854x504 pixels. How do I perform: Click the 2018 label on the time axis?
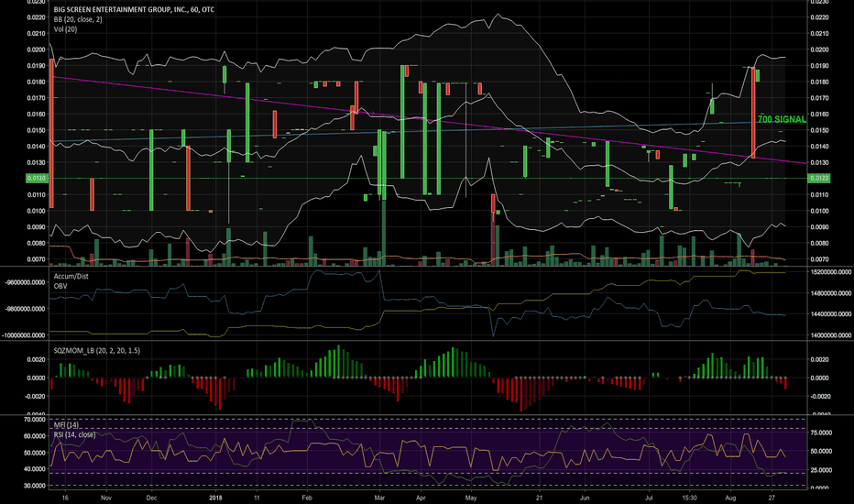215,498
